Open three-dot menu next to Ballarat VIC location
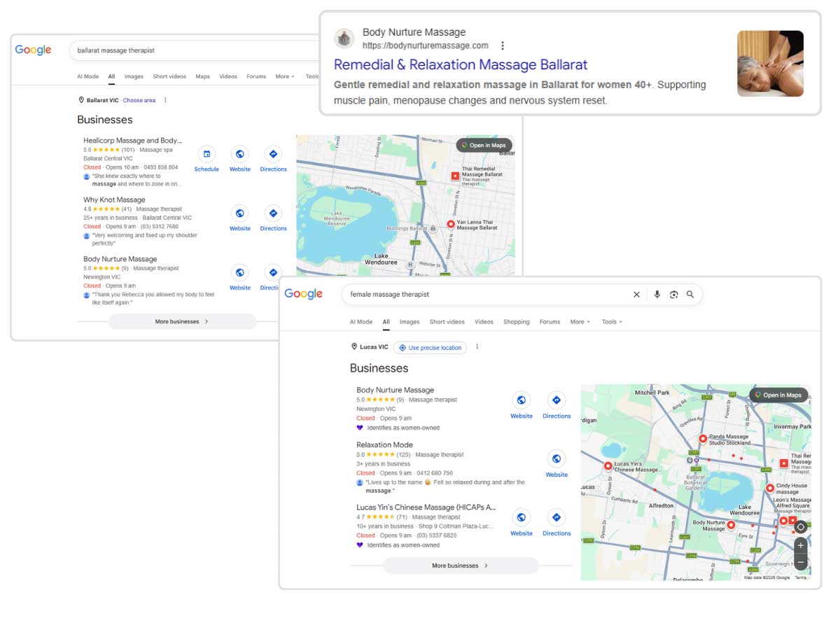The image size is (840, 630). [x=165, y=100]
